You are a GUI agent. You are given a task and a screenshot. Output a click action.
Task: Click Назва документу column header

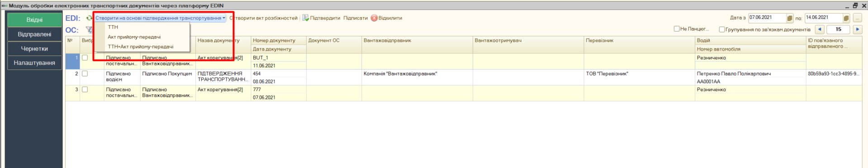pos(223,45)
